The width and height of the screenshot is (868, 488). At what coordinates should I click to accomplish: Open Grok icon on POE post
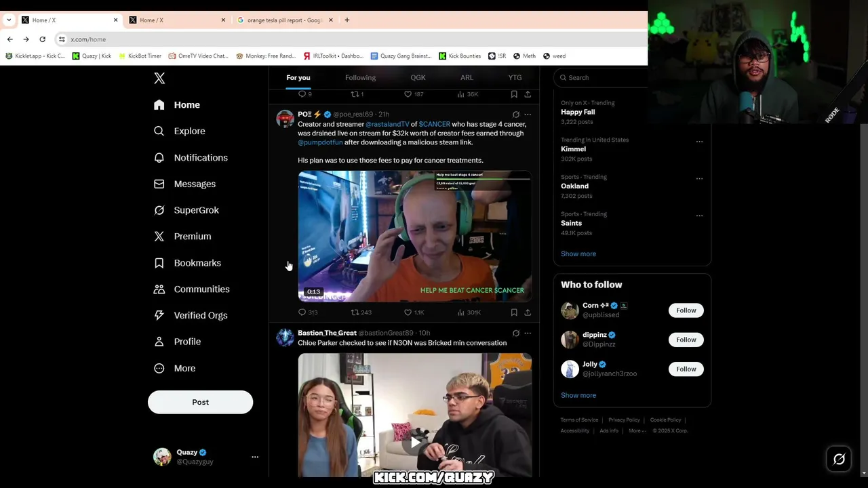tap(516, 115)
